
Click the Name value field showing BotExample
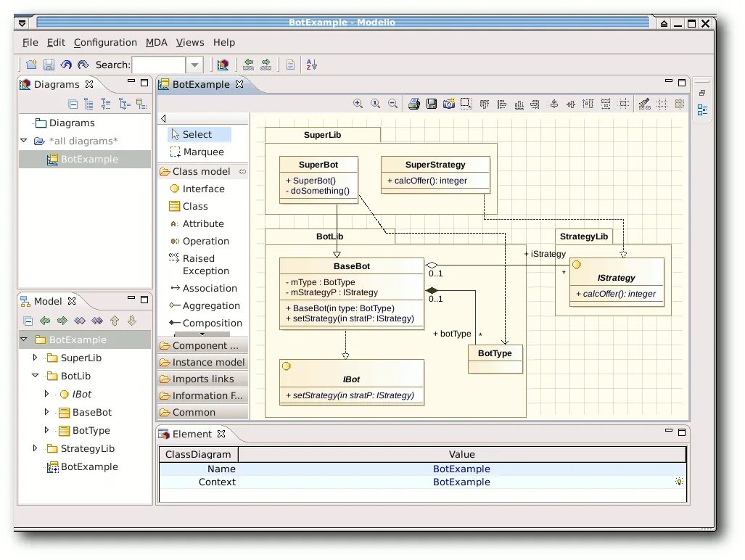pos(462,469)
